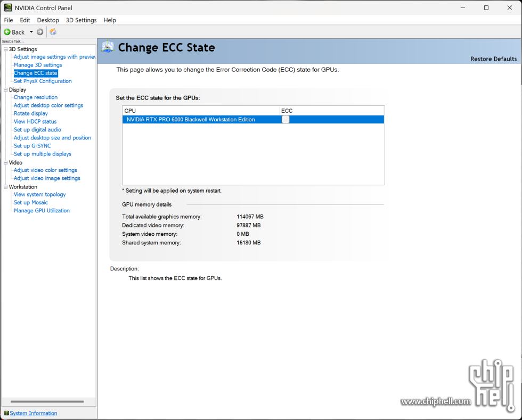Open Adjust video color settings
This screenshot has width=522, height=420.
[45, 170]
